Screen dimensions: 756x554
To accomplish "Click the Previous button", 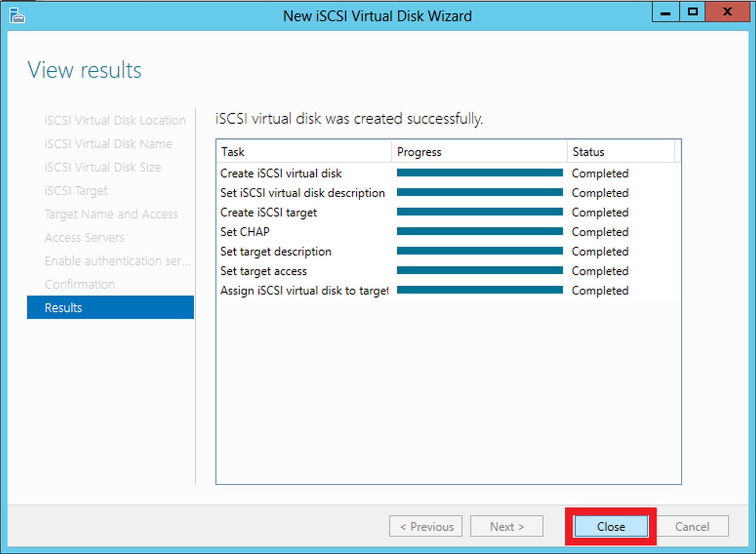I will pos(426,526).
